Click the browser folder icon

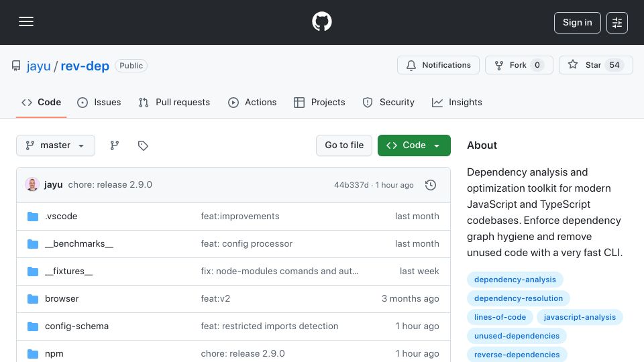tap(33, 299)
